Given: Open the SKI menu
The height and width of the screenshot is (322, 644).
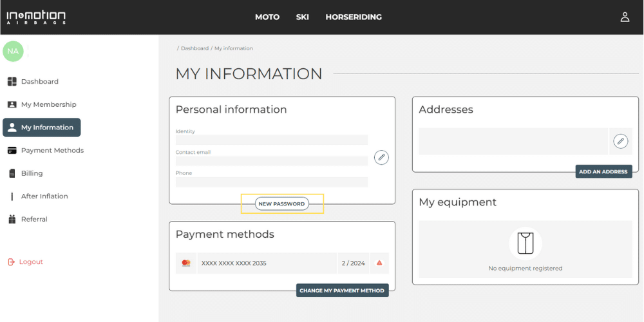Looking at the screenshot, I should [303, 17].
